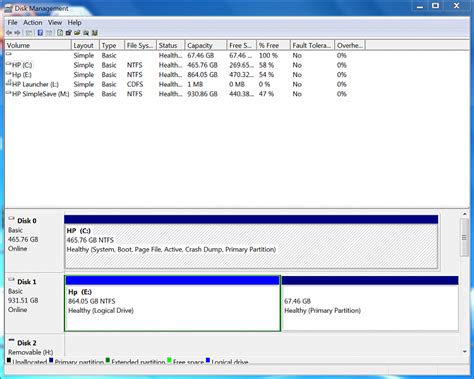Select the Disk 1 drive icon
Screen dimensions: 474x379
click(x=11, y=280)
